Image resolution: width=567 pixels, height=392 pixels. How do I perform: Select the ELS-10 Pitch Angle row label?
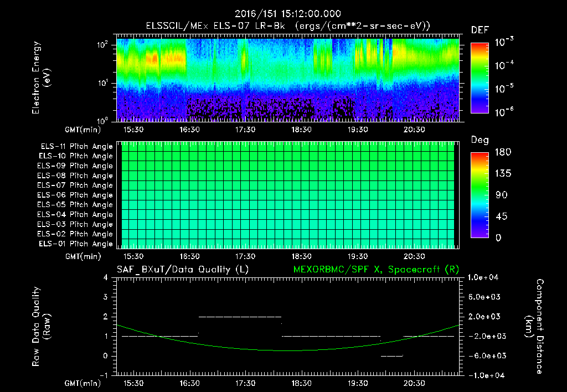click(x=75, y=156)
